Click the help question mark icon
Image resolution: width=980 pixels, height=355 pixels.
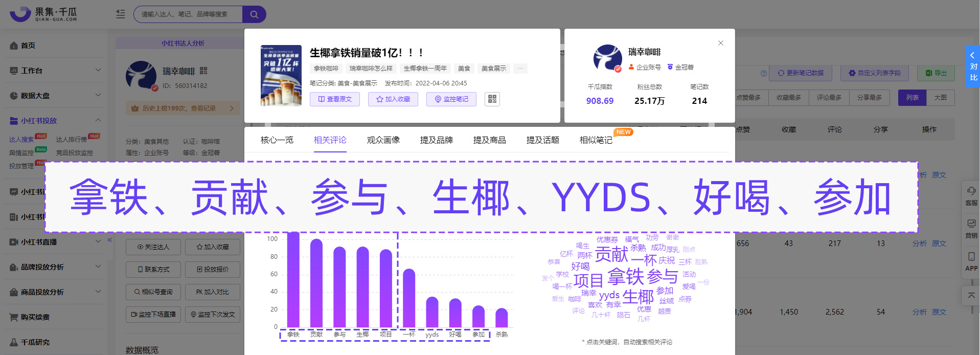tap(764, 73)
